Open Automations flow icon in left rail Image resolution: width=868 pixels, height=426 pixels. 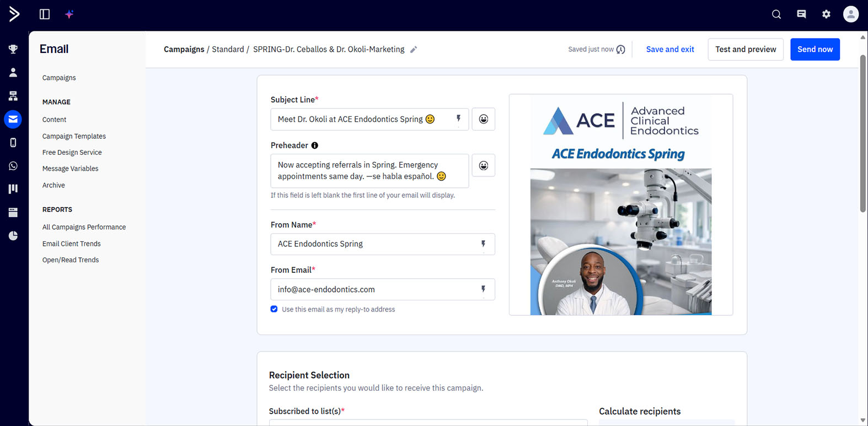[x=13, y=96]
